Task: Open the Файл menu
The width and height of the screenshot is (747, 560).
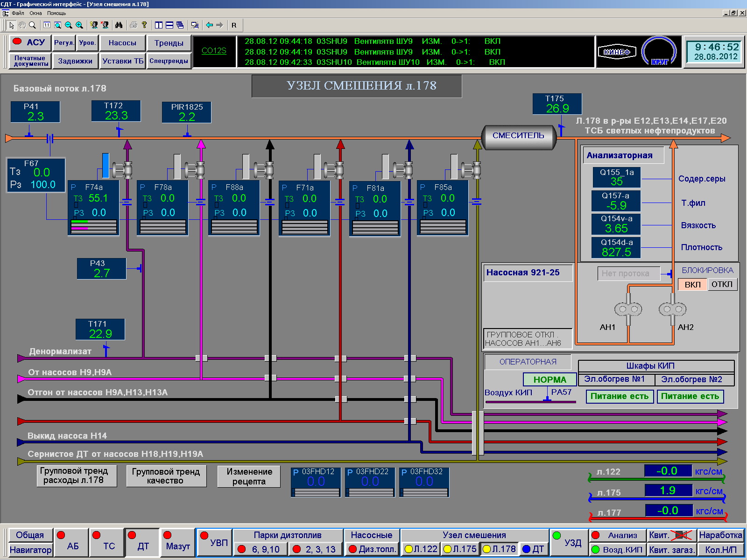Action: pyautogui.click(x=18, y=13)
